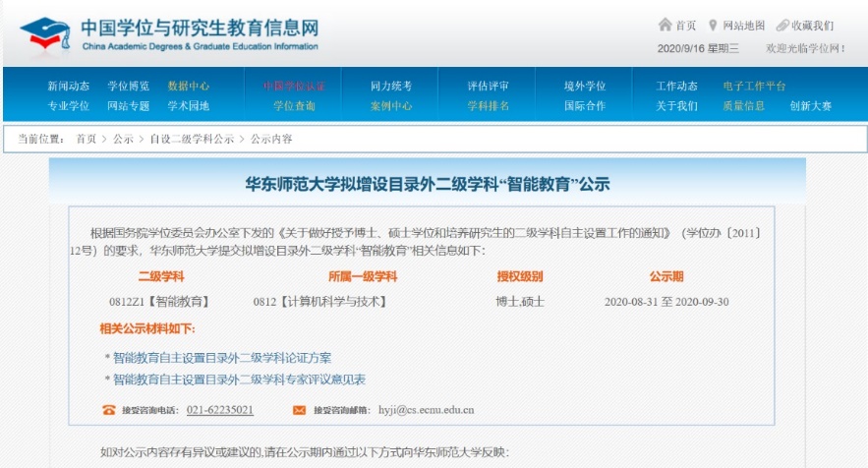Open the 专业学位 menu item
Screen dimensions: 868x468
click(x=68, y=106)
